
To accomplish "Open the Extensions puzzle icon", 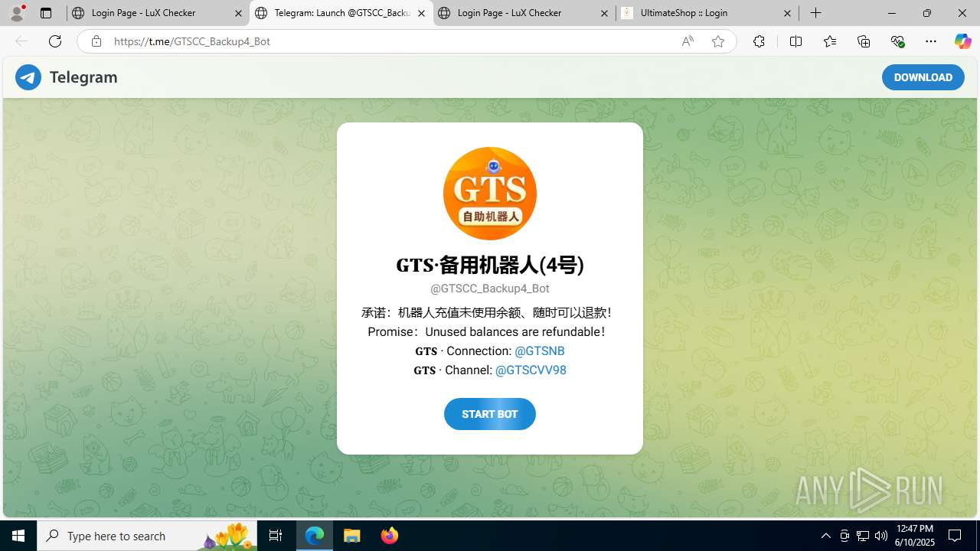I will click(x=759, y=41).
